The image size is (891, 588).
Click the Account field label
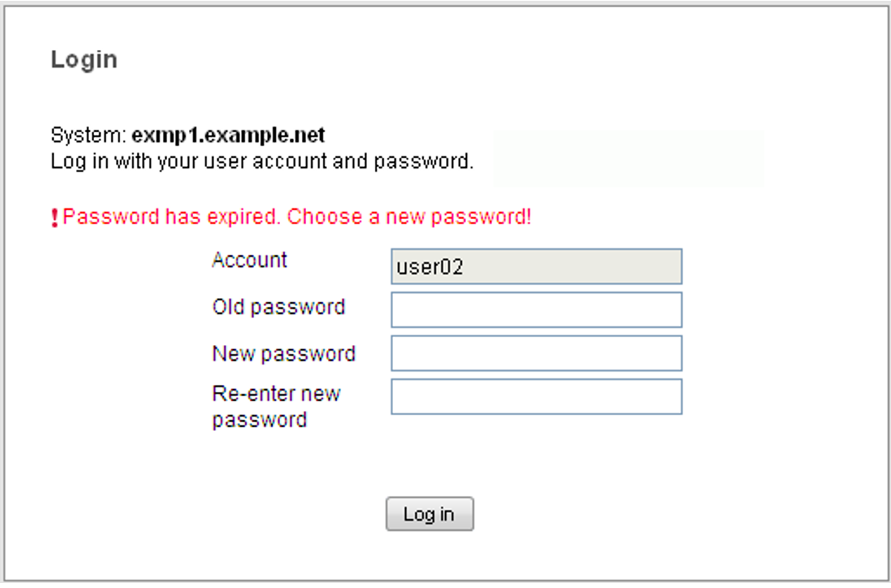click(x=249, y=260)
